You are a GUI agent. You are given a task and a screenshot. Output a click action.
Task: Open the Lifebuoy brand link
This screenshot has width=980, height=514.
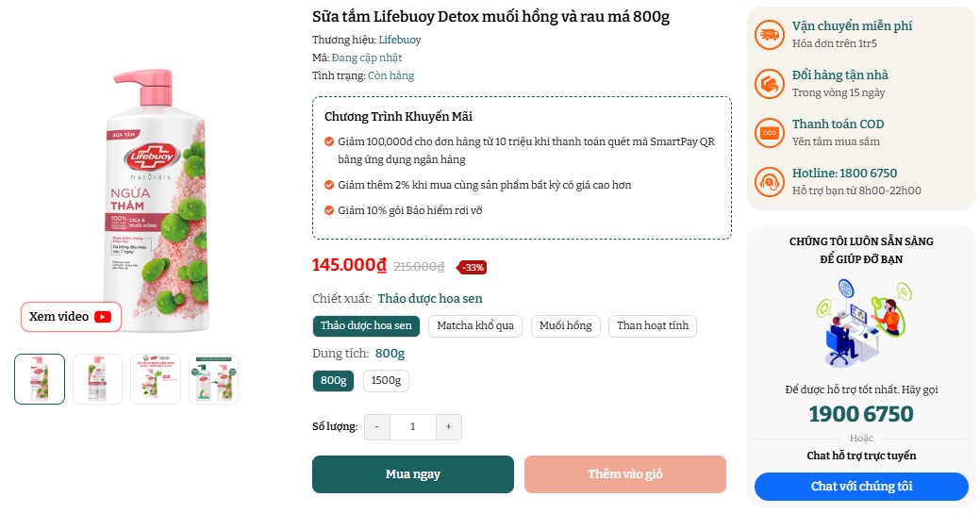[400, 40]
